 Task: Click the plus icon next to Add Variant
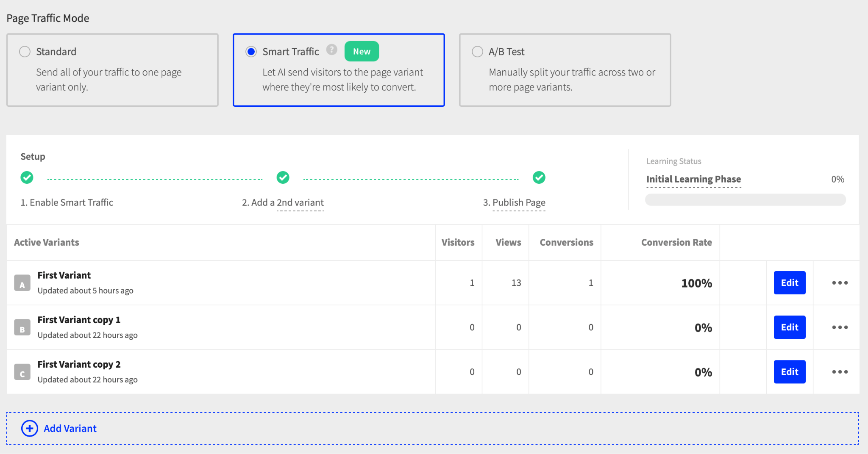tap(30, 429)
